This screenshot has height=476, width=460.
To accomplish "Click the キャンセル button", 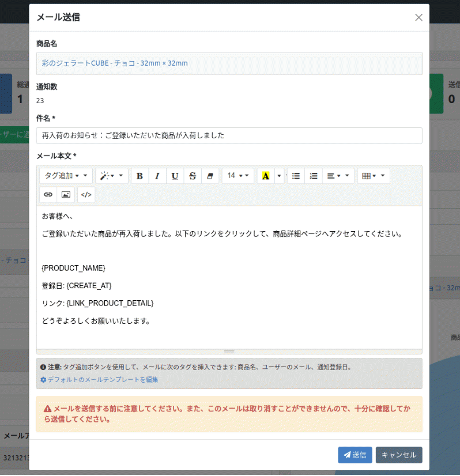I will pyautogui.click(x=399, y=455).
